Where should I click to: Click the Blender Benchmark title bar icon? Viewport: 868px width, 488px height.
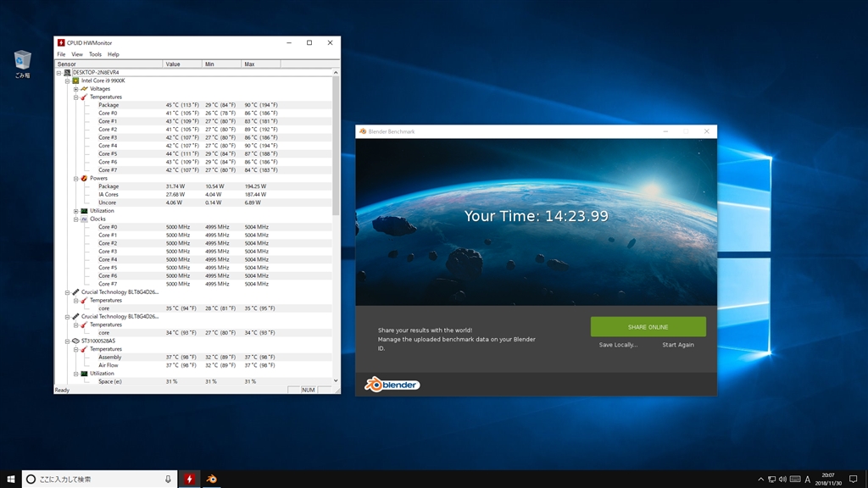click(363, 131)
